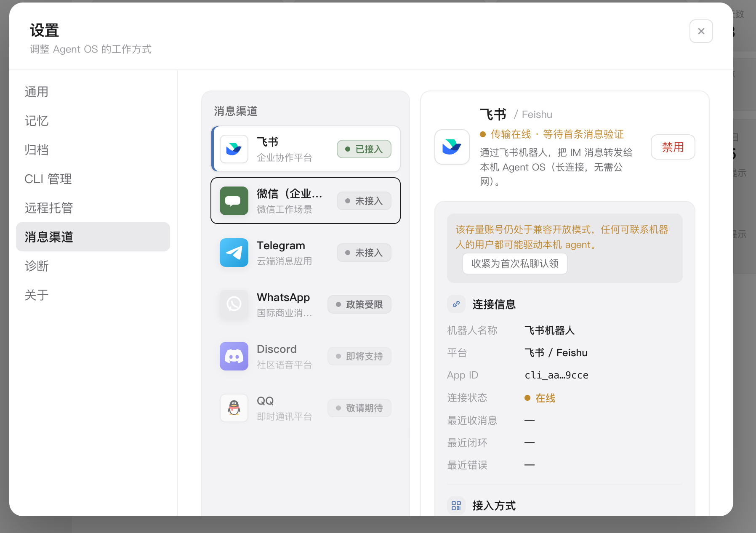Open the 远程托管 section
This screenshot has height=533, width=756.
tap(93, 208)
